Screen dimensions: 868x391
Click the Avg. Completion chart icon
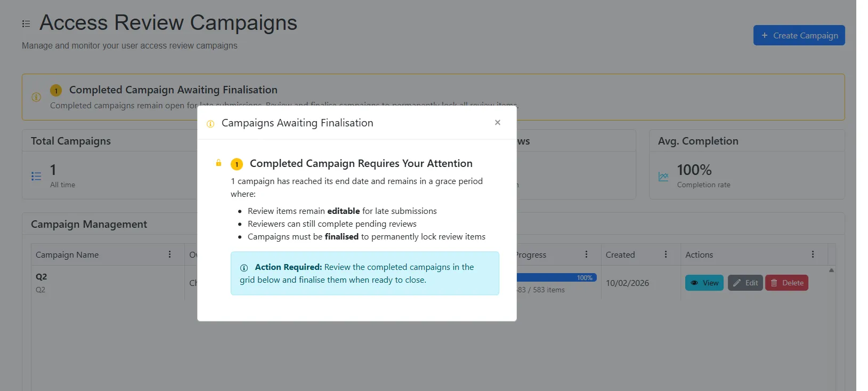coord(663,176)
